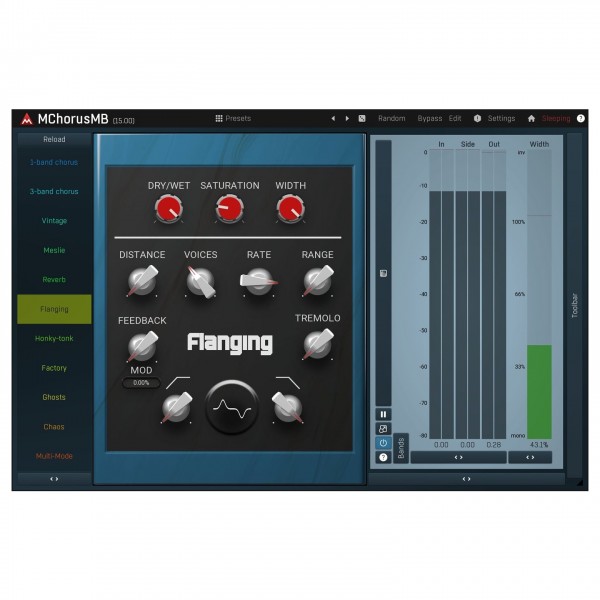Click the In meter 0.00 value

point(441,445)
